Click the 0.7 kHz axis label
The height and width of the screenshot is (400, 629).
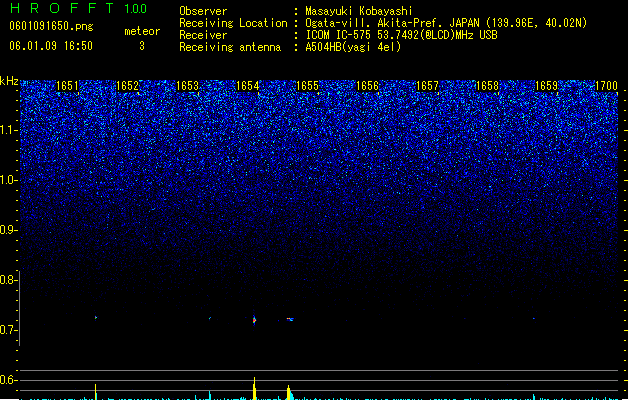point(8,330)
